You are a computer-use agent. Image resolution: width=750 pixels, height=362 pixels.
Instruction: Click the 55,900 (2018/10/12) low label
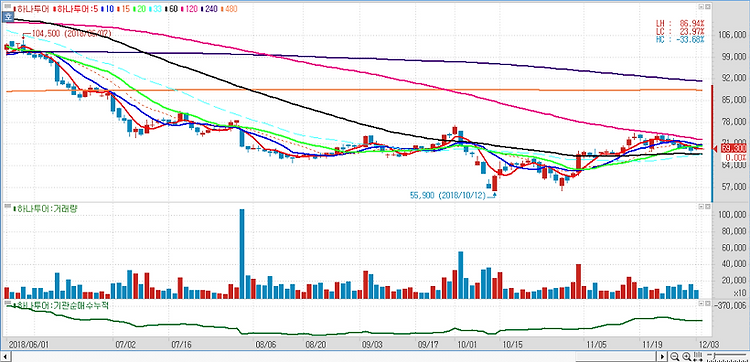pos(448,196)
